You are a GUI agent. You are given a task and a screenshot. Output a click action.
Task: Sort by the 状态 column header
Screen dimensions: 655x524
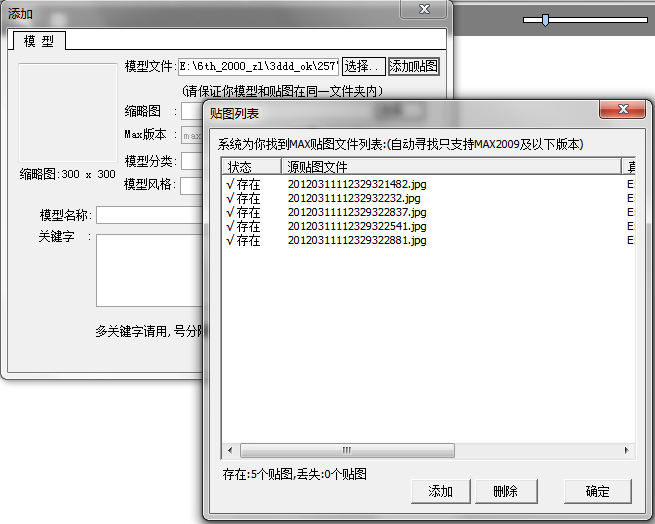click(251, 166)
